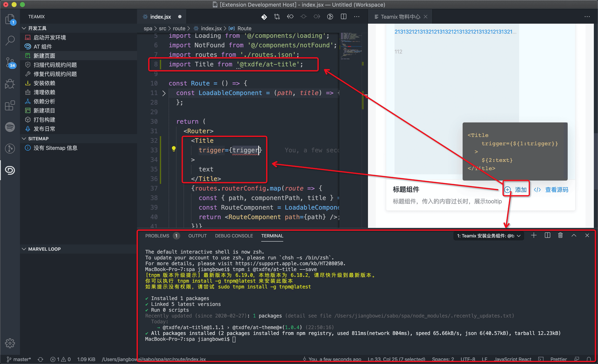Click the diamond git icon in editor toolbar
This screenshot has width=598, height=364.
pyautogui.click(x=264, y=17)
